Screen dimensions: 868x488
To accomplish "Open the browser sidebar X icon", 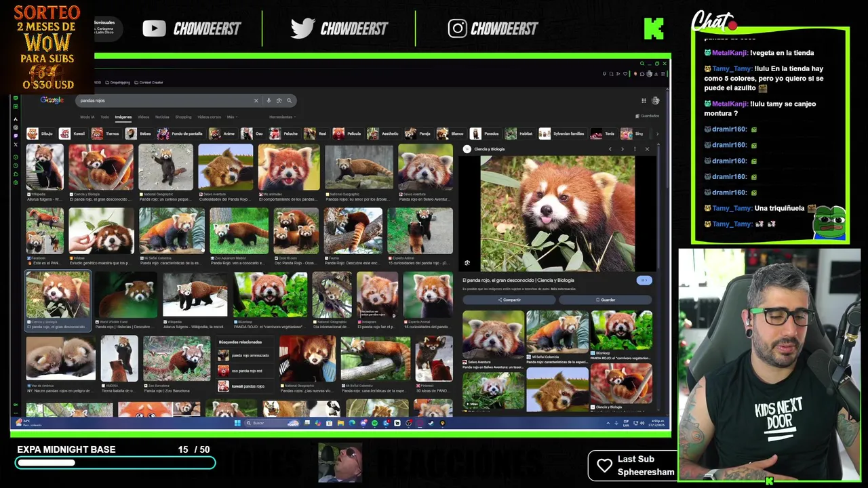I will (x=16, y=144).
